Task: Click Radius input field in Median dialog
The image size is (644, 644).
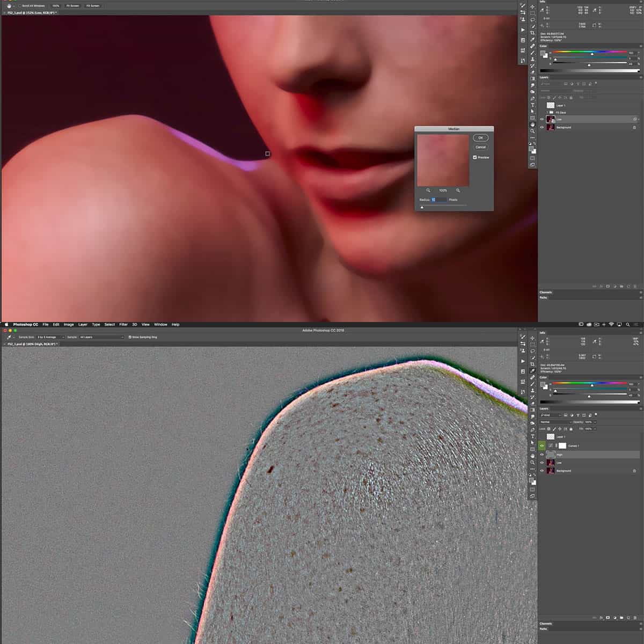Action: [x=438, y=200]
